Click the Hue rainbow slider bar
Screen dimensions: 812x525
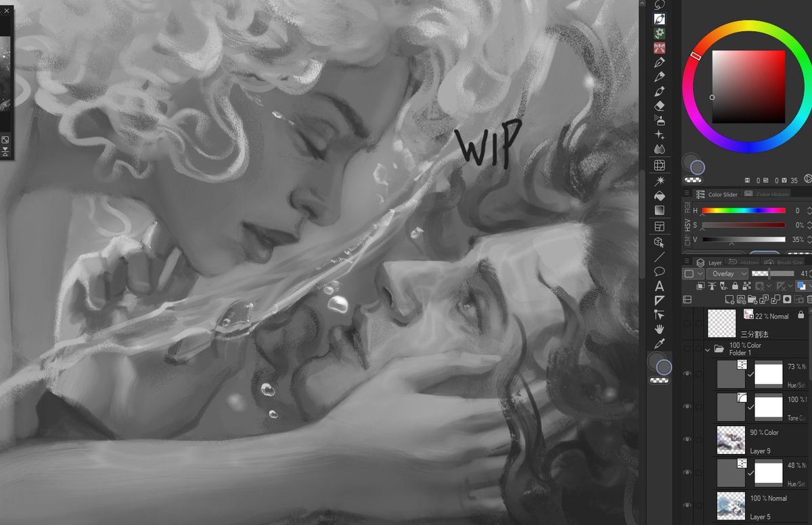tap(744, 210)
